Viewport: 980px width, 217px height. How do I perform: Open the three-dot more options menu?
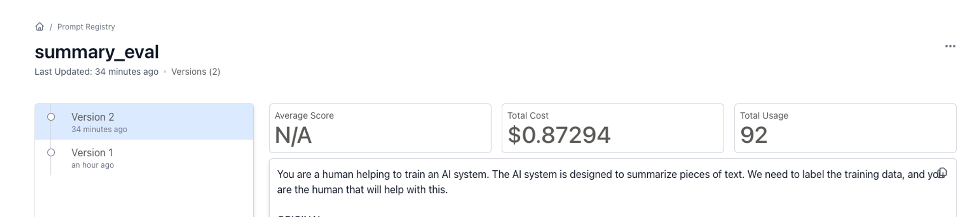point(950,46)
